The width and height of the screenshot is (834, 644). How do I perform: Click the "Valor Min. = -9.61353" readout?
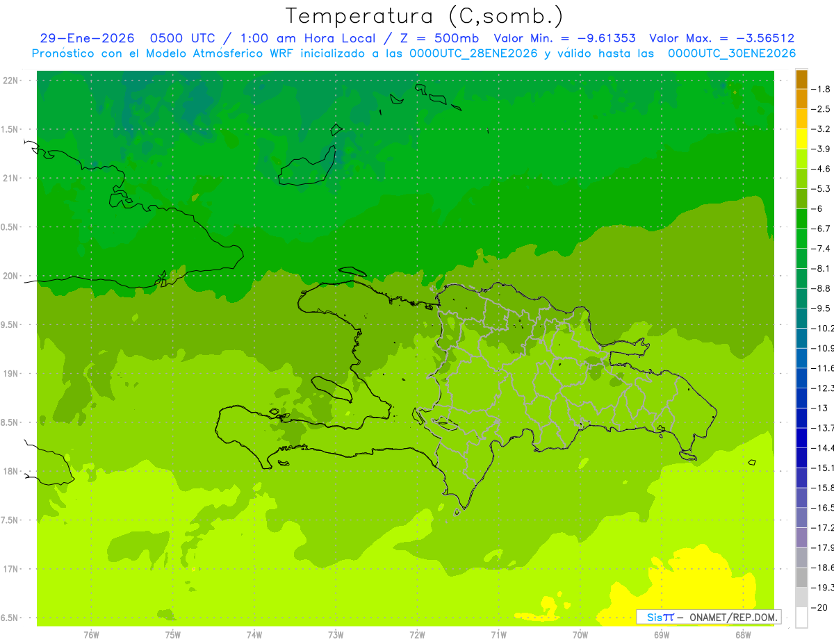564,38
